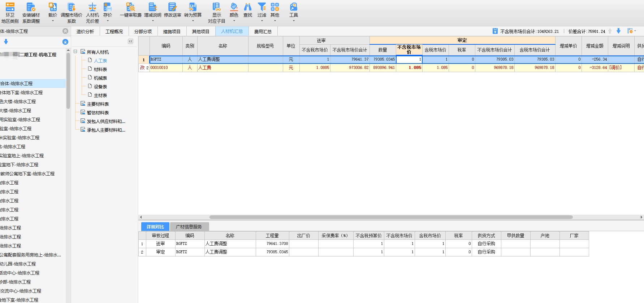The width and height of the screenshot is (644, 303).
Task: Click the round blue down-arrow button in left panel
Action: point(65,42)
